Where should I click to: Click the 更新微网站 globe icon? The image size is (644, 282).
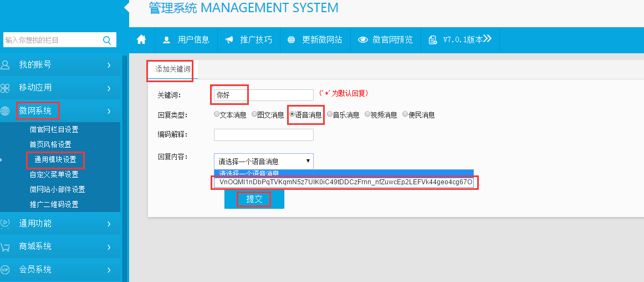coord(291,40)
